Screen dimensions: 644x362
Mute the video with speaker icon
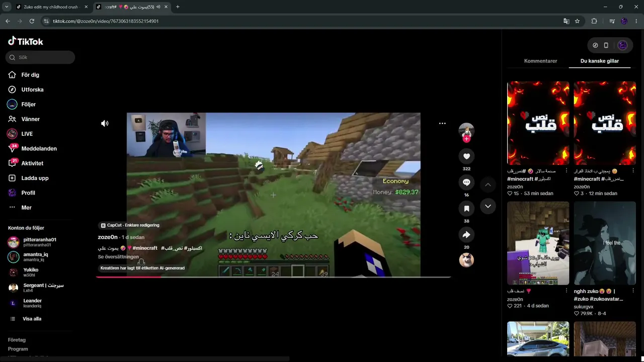105,123
